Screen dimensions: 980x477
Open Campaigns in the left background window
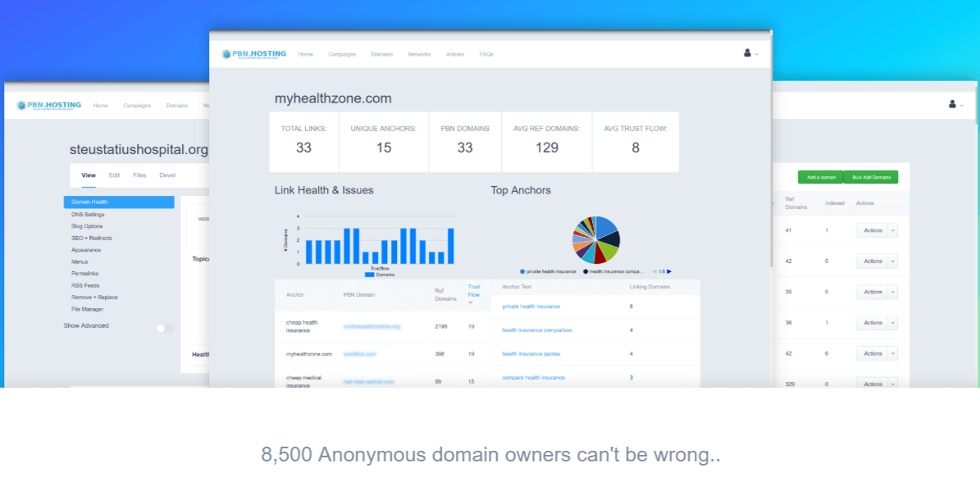pyautogui.click(x=137, y=106)
